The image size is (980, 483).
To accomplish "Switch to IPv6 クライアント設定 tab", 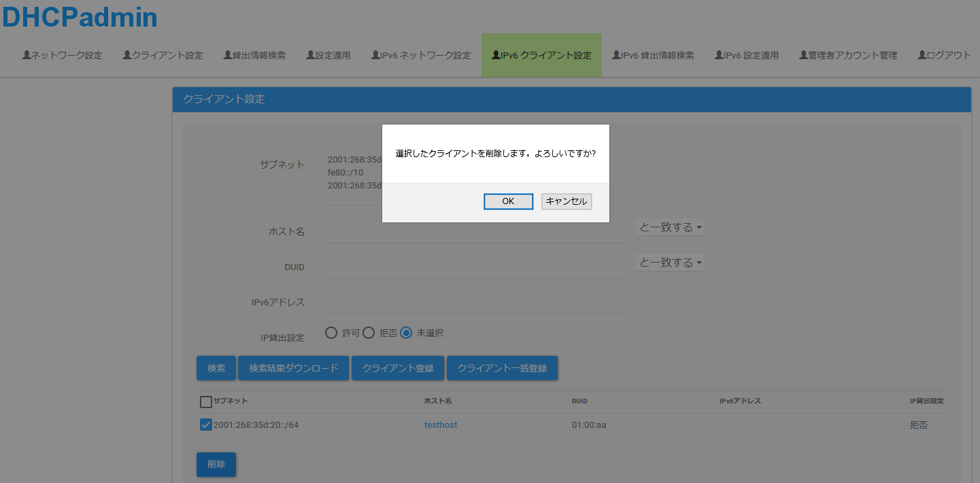I will 541,56.
